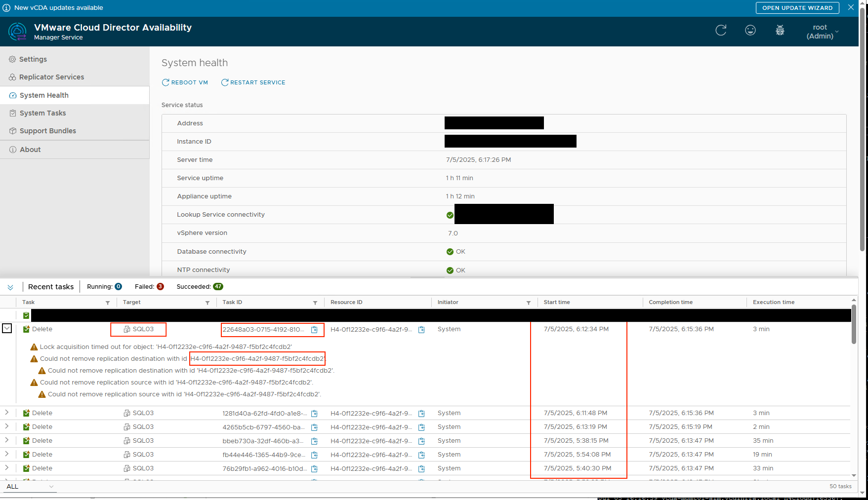Click the RESTART SERVICE button
This screenshot has height=500, width=868.
[x=253, y=82]
